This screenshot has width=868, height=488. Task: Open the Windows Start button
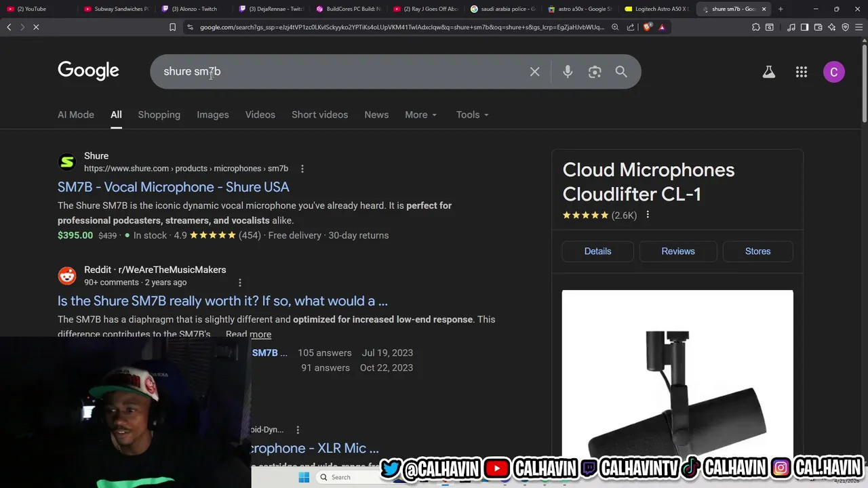[304, 477]
